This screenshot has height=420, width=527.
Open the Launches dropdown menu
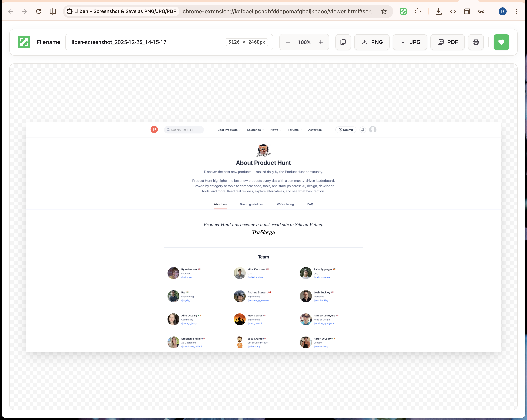(255, 130)
